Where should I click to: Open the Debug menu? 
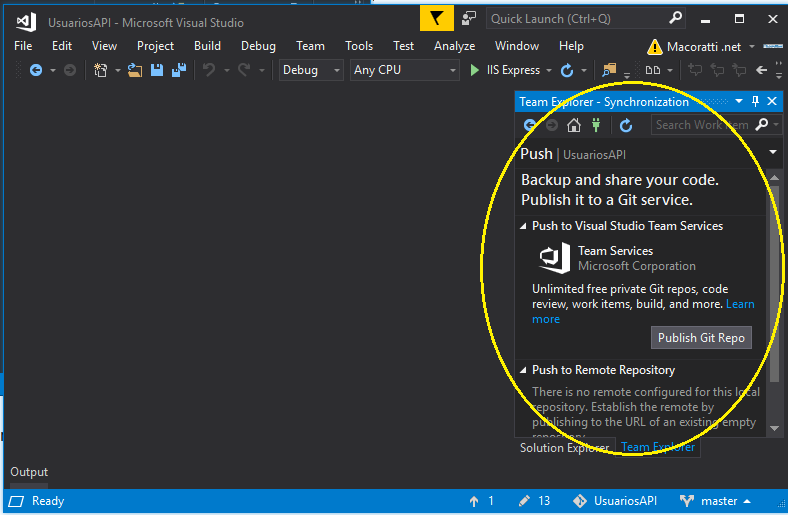[x=258, y=46]
